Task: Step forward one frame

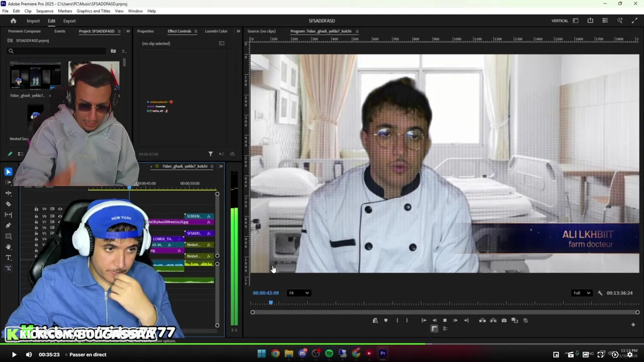Action: point(455,320)
